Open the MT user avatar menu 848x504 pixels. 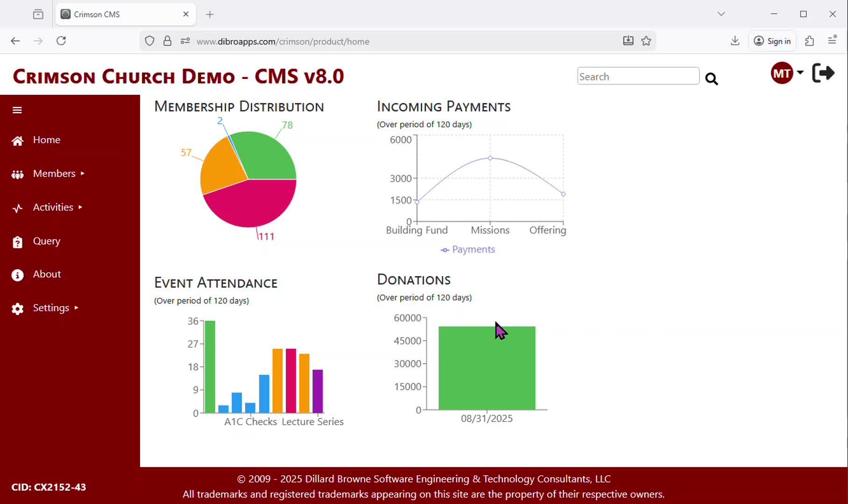pyautogui.click(x=786, y=73)
